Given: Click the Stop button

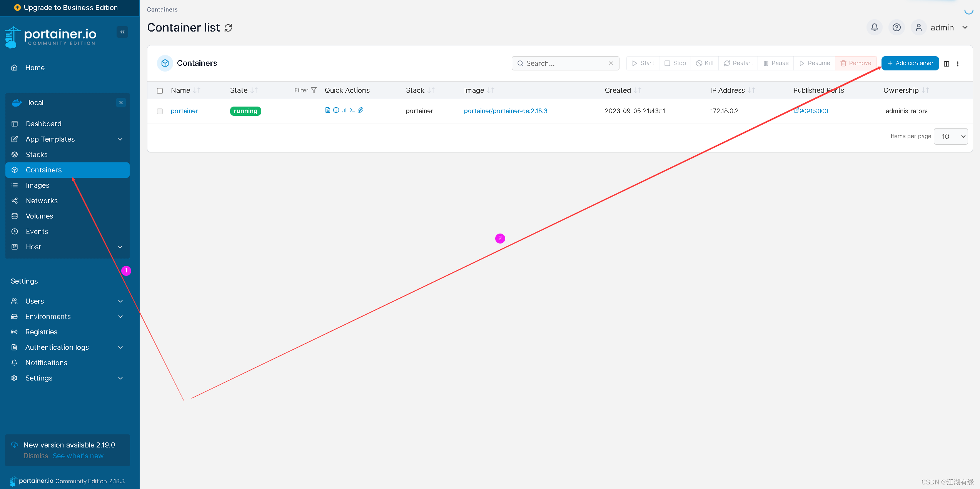Looking at the screenshot, I should tap(675, 63).
